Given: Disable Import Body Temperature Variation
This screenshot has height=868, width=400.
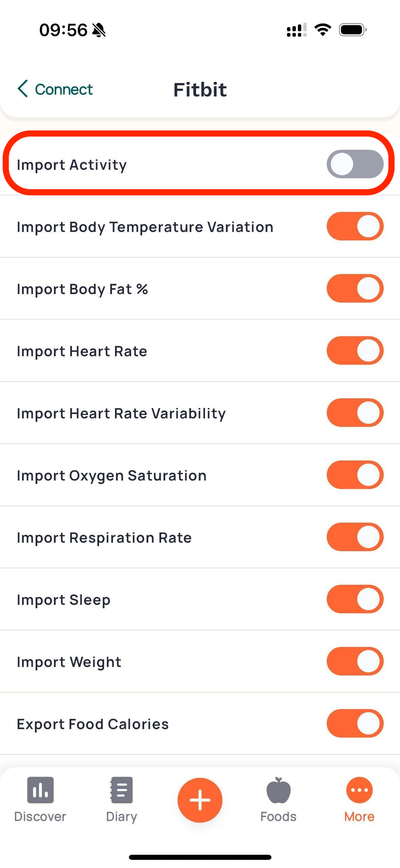Looking at the screenshot, I should [x=355, y=226].
